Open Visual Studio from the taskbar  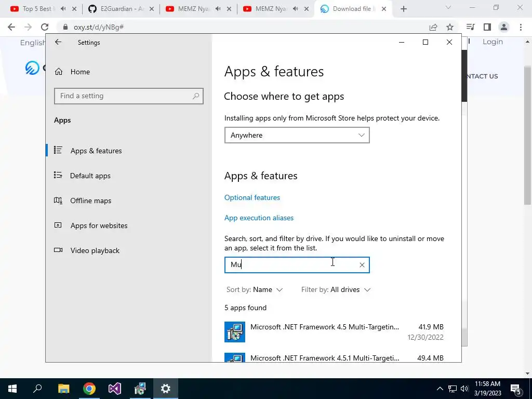tap(115, 389)
